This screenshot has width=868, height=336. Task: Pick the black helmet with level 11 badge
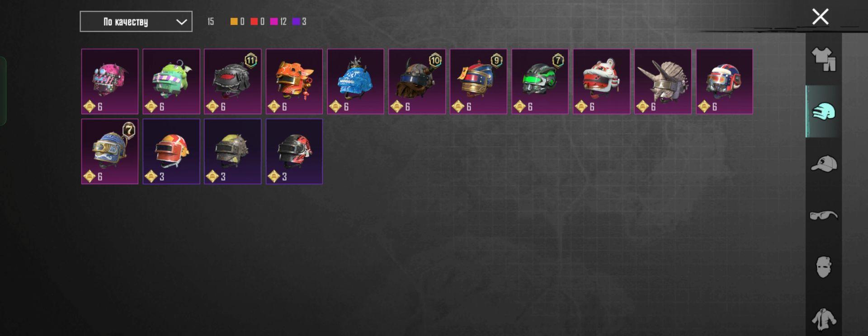point(233,81)
